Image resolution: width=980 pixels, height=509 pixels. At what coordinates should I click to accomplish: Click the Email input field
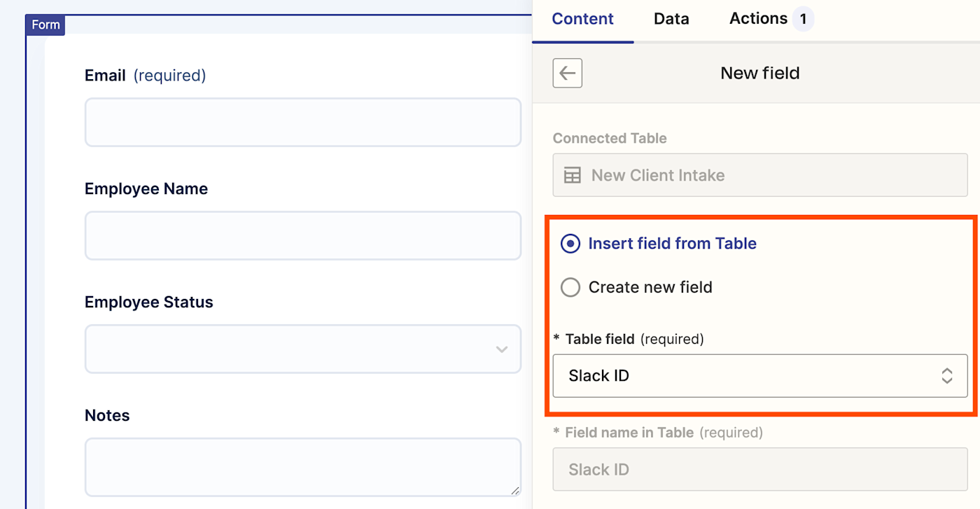[x=302, y=122]
